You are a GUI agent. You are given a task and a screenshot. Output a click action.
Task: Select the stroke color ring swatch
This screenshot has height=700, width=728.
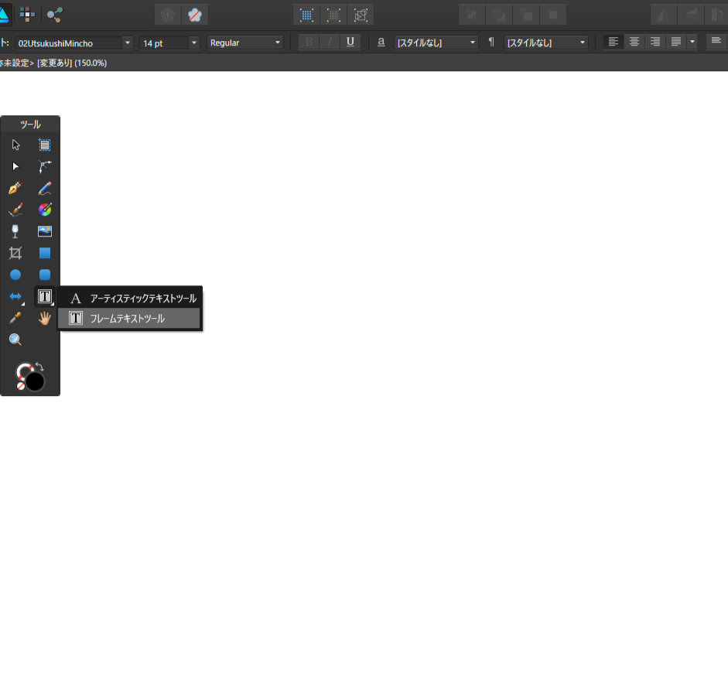tap(25, 371)
